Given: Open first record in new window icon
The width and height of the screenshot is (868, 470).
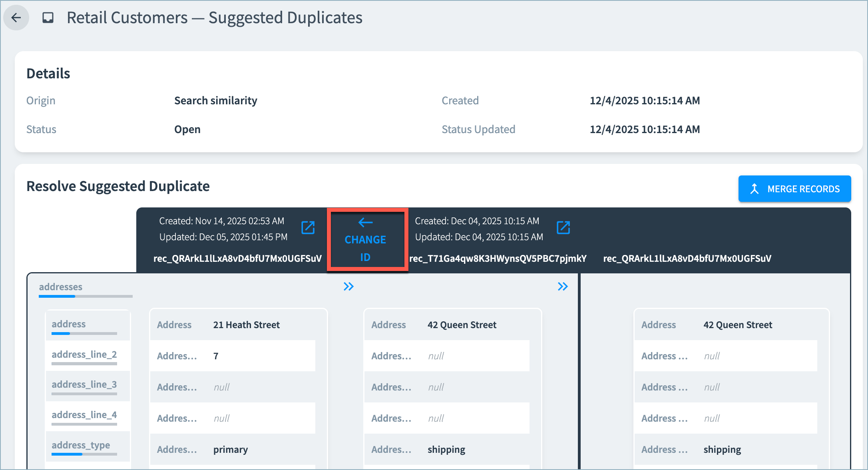Looking at the screenshot, I should 308,228.
